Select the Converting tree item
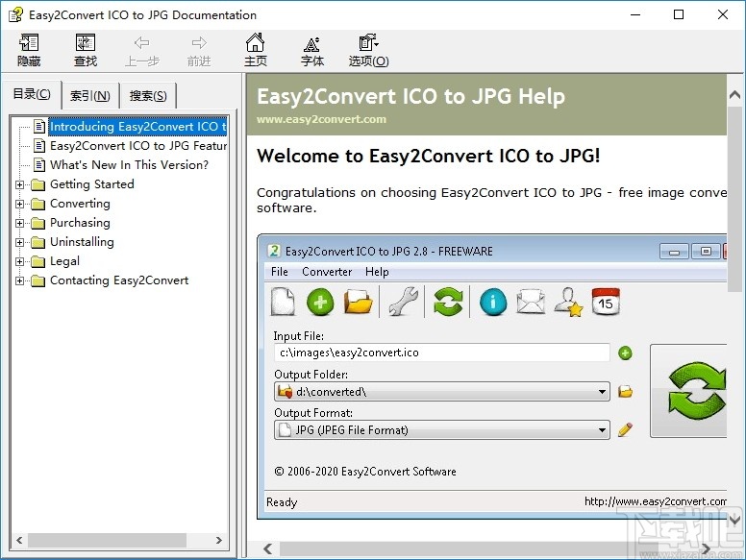This screenshot has width=746, height=560. (x=80, y=204)
